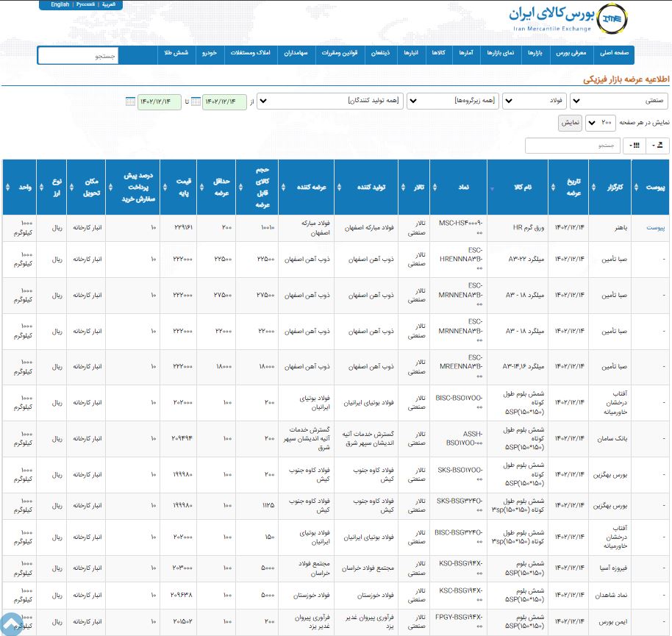Open the املاک ومستغلات menu
This screenshot has height=636, width=672.
click(250, 53)
